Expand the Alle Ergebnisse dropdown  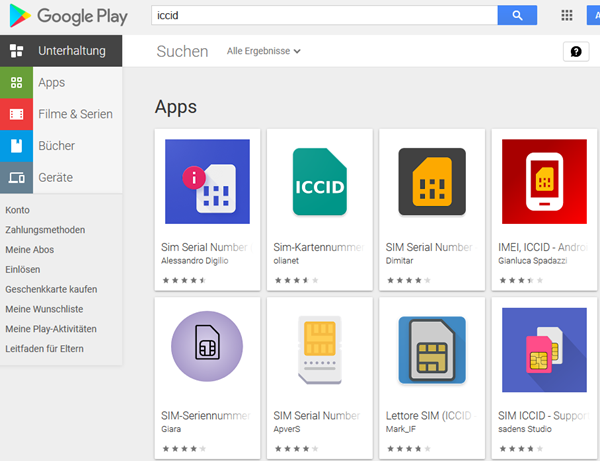264,51
